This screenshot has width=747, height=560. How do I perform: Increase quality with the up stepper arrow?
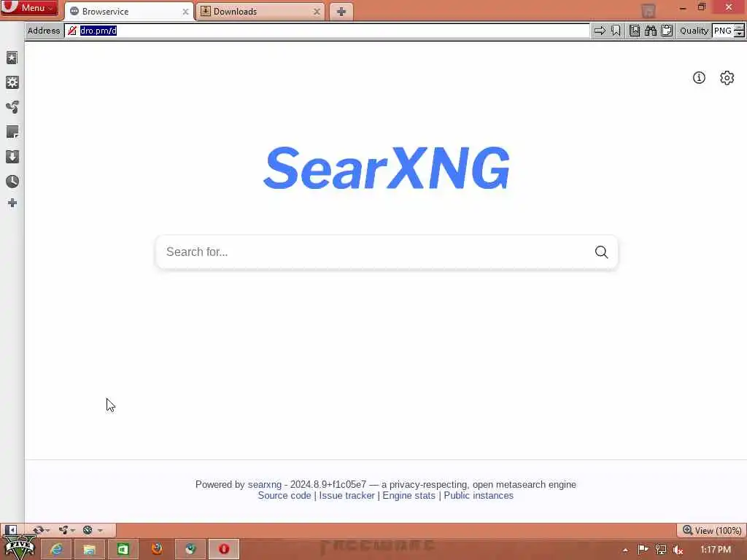pos(740,28)
